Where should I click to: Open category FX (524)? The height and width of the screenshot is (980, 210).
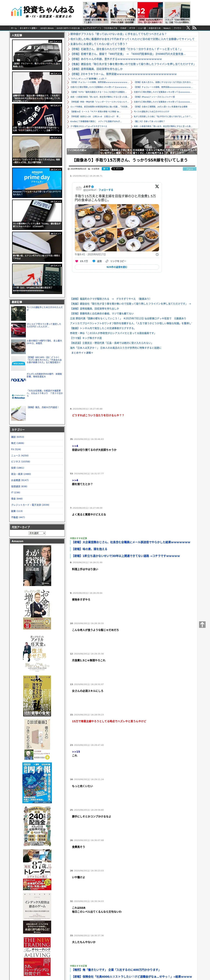(x=16, y=449)
